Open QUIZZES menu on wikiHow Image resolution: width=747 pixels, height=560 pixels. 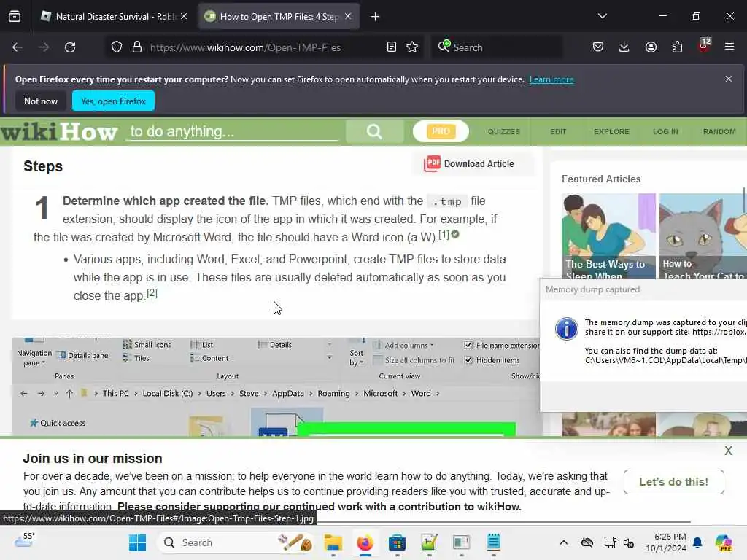(503, 131)
